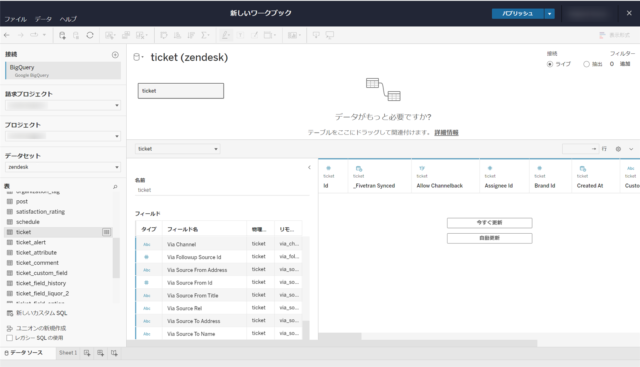
Task: Switch to the Sheet 1 tab
Action: 68,353
